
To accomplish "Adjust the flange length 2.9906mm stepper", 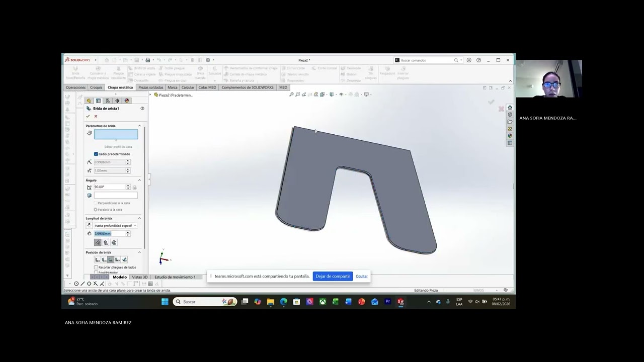I will pyautogui.click(x=128, y=234).
